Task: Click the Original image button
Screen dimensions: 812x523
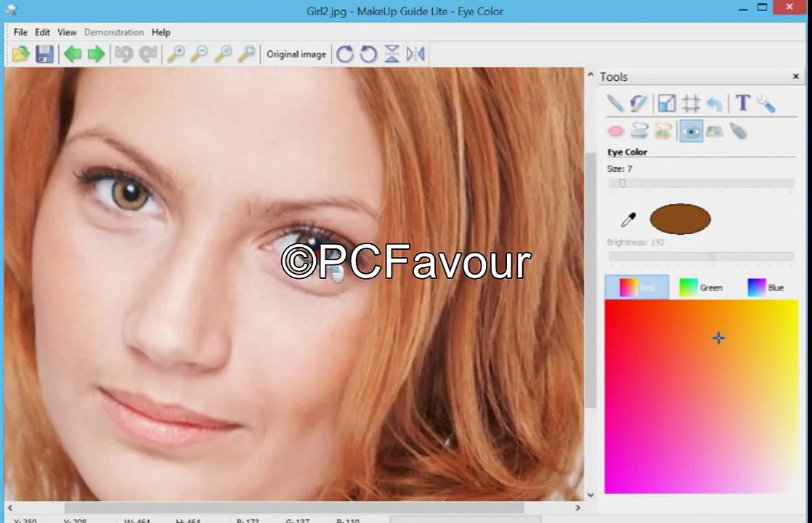Action: pyautogui.click(x=296, y=54)
